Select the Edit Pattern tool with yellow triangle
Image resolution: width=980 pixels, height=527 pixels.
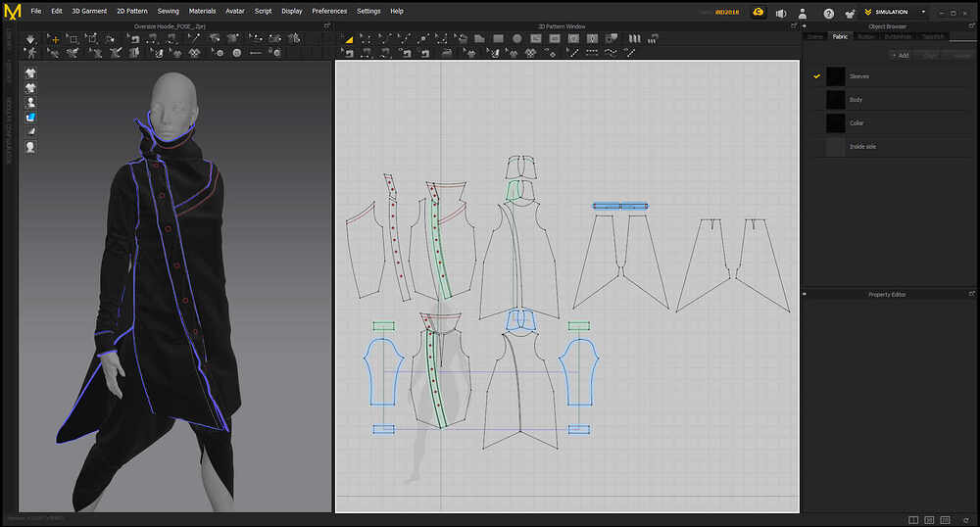(348, 39)
